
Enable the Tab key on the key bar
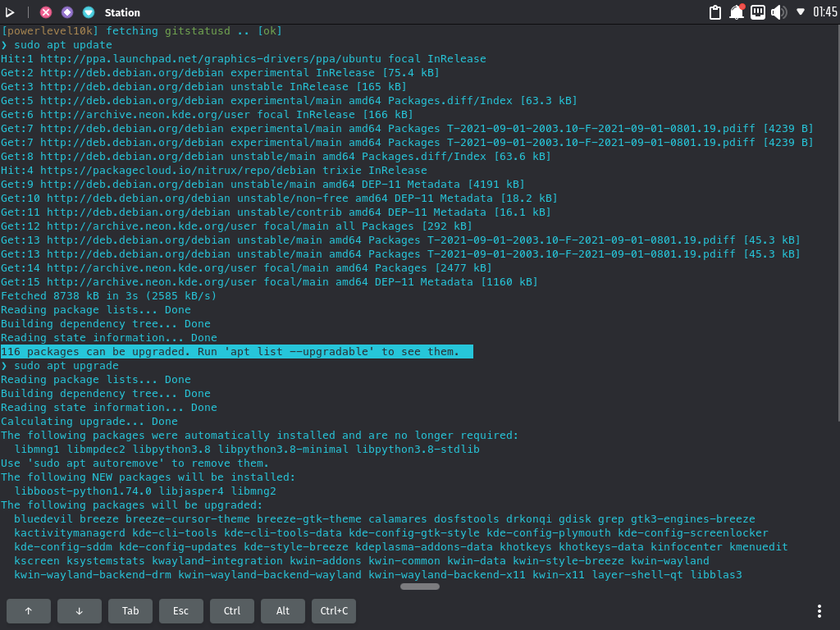tap(130, 610)
